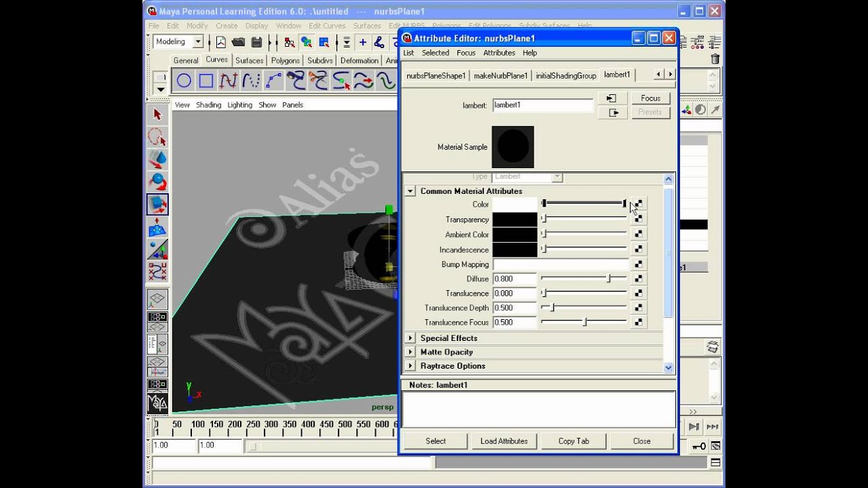Open the Translucence Focus map checker button
The width and height of the screenshot is (868, 488).
pos(638,323)
